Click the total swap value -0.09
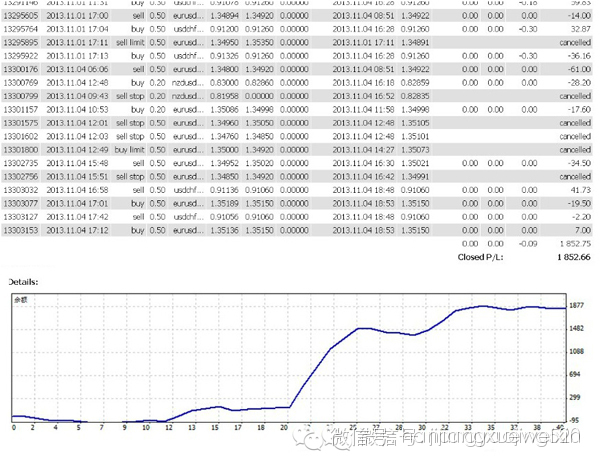This screenshot has height=468, width=600. (x=528, y=243)
